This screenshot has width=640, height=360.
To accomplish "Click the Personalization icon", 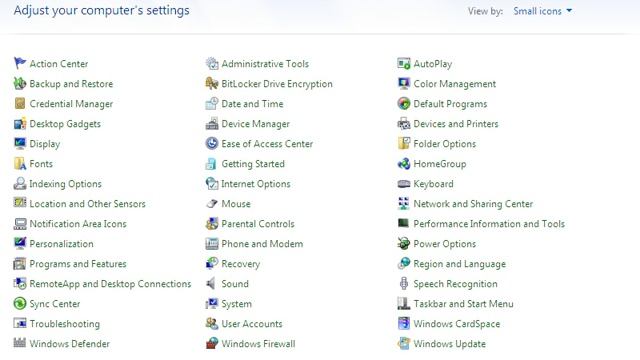I will pyautogui.click(x=20, y=243).
